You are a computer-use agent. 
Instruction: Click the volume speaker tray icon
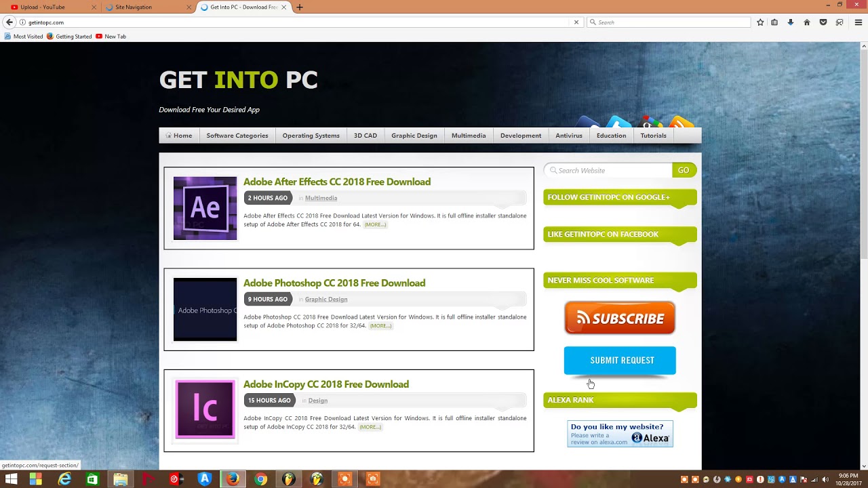point(825,480)
